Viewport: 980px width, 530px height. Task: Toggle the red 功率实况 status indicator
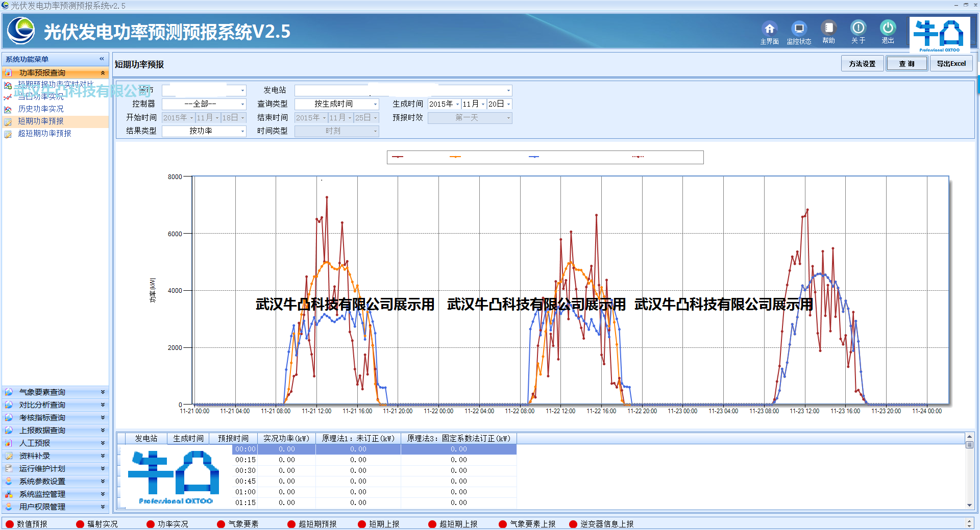pos(151,524)
